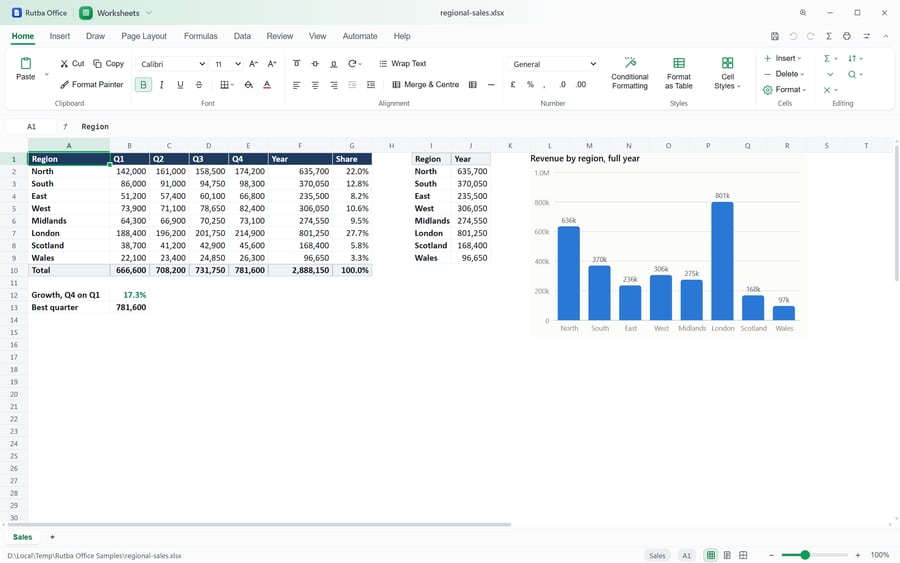The height and width of the screenshot is (563, 900).
Task: Collapse the ribbon with the chevron
Action: click(x=886, y=36)
